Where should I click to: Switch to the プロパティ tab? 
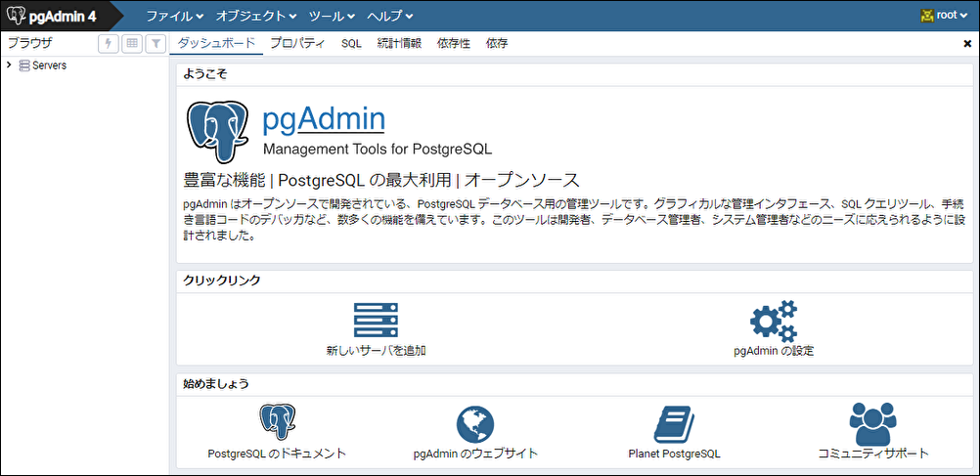[297, 44]
